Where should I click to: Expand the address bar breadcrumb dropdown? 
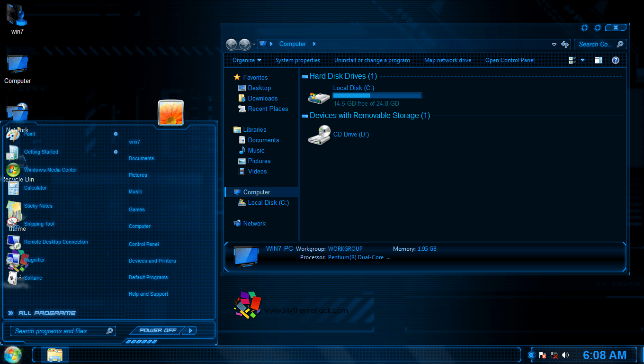554,44
